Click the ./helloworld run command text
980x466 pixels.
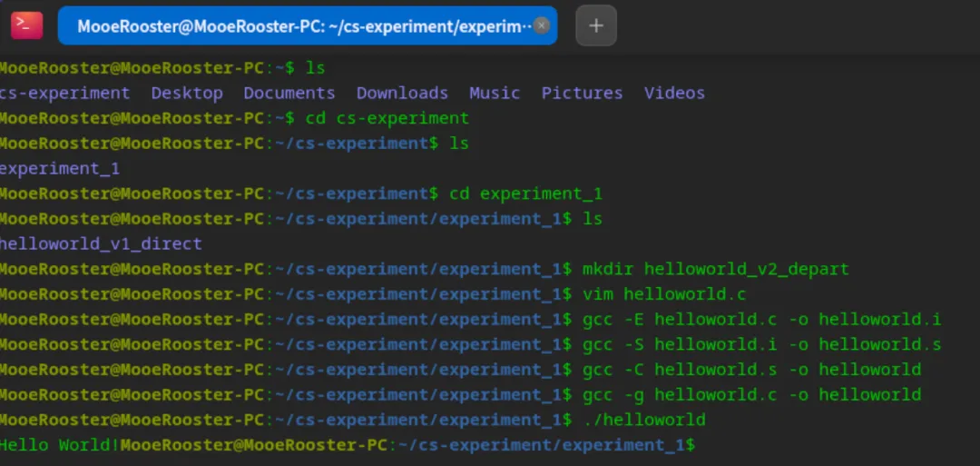tap(644, 420)
